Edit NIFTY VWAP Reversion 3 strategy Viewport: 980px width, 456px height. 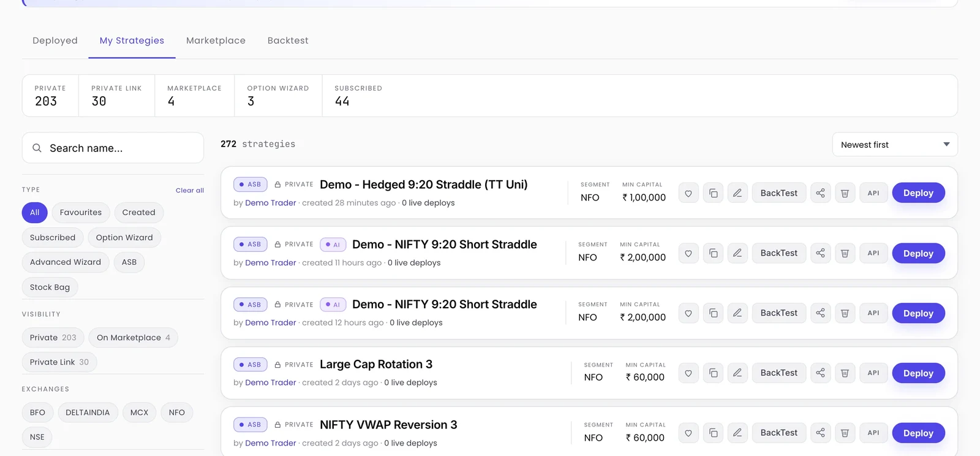pos(737,433)
